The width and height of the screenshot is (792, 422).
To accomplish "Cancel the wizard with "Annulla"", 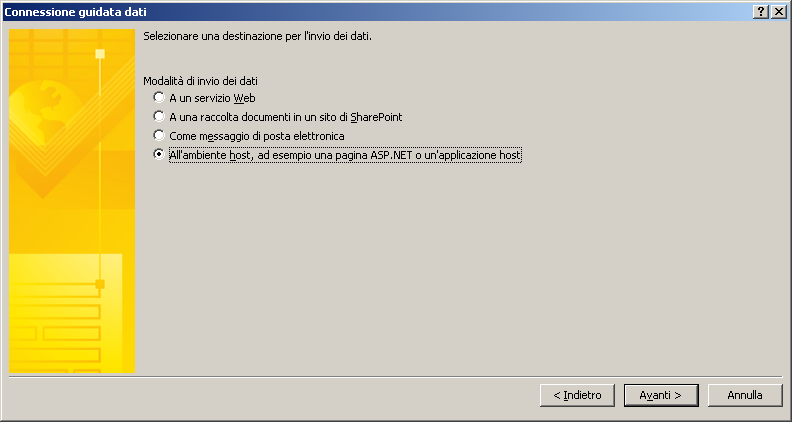I will [745, 395].
